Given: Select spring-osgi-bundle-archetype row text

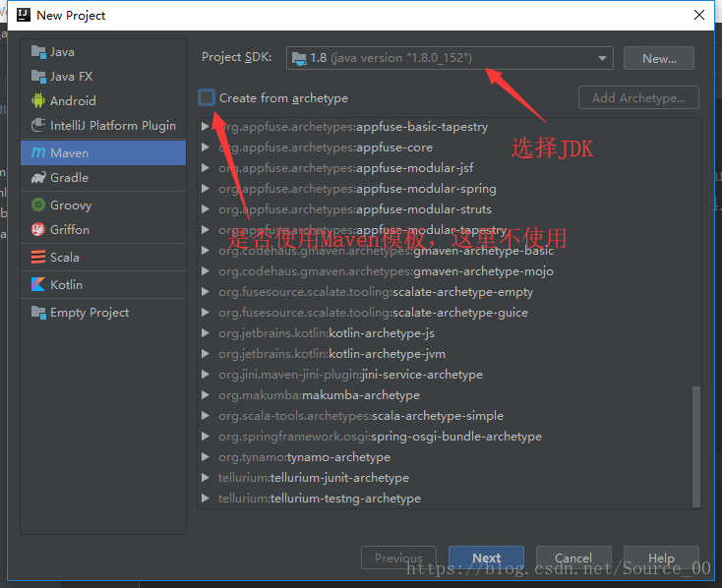Looking at the screenshot, I should pyautogui.click(x=381, y=437).
